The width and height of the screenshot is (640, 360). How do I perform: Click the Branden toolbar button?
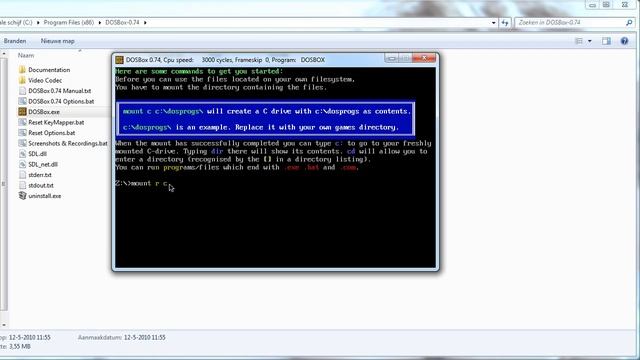(x=15, y=41)
